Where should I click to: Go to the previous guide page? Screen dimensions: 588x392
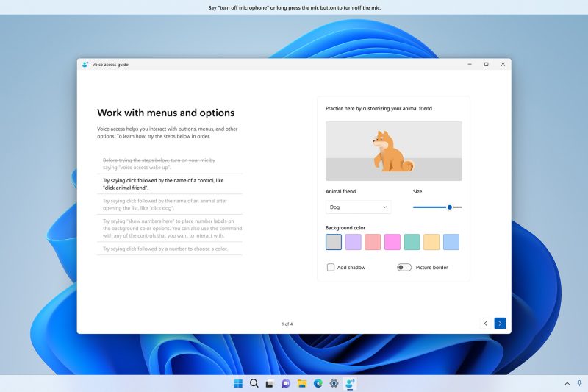point(486,324)
